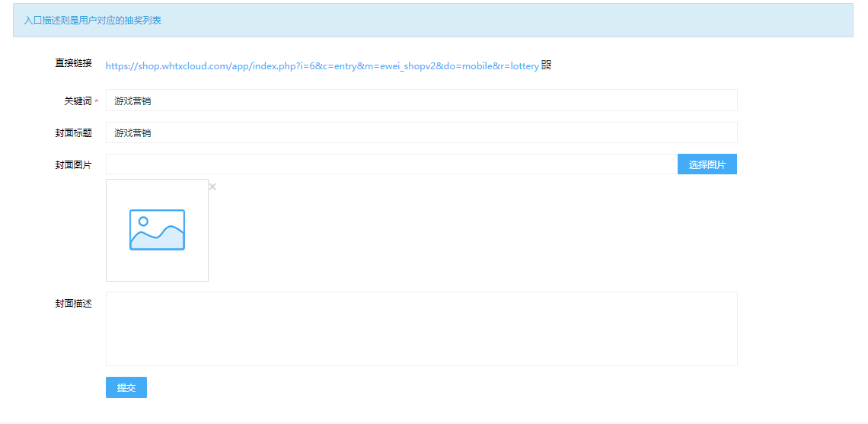868x424 pixels.
Task: Submit the form with 提交 button
Action: point(126,387)
